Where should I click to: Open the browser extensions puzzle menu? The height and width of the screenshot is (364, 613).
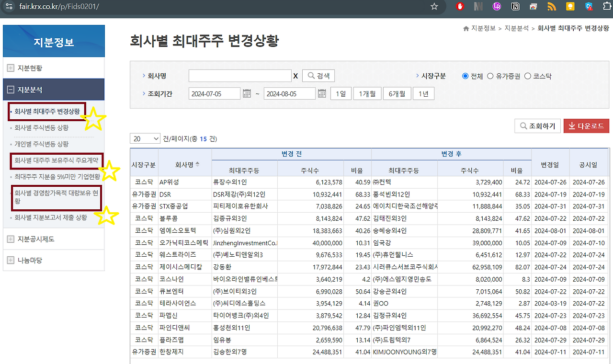[x=607, y=7]
